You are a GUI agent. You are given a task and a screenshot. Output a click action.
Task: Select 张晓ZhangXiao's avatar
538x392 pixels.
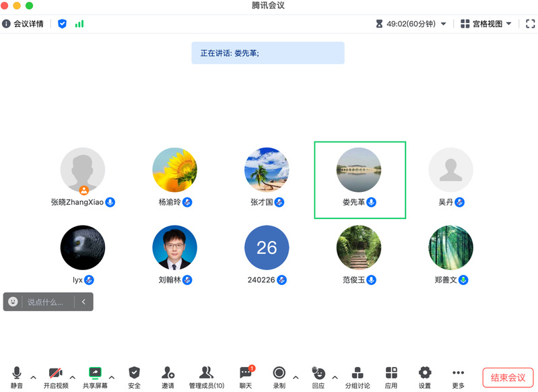[83, 170]
